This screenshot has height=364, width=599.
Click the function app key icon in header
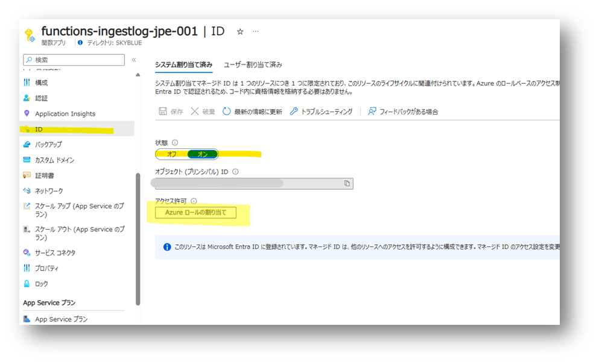tap(30, 35)
